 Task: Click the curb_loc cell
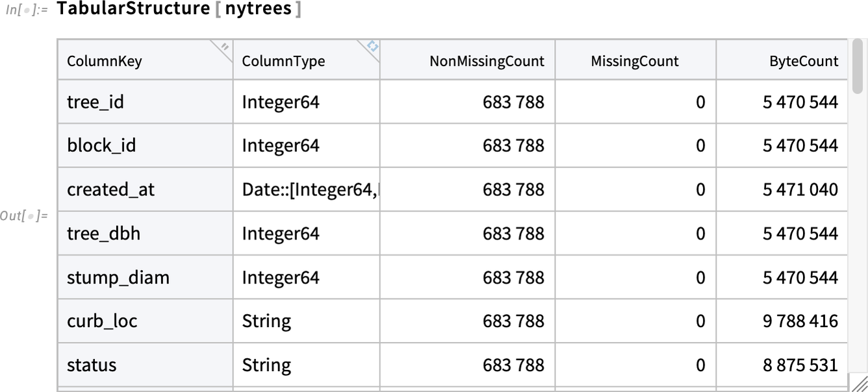[x=145, y=321]
